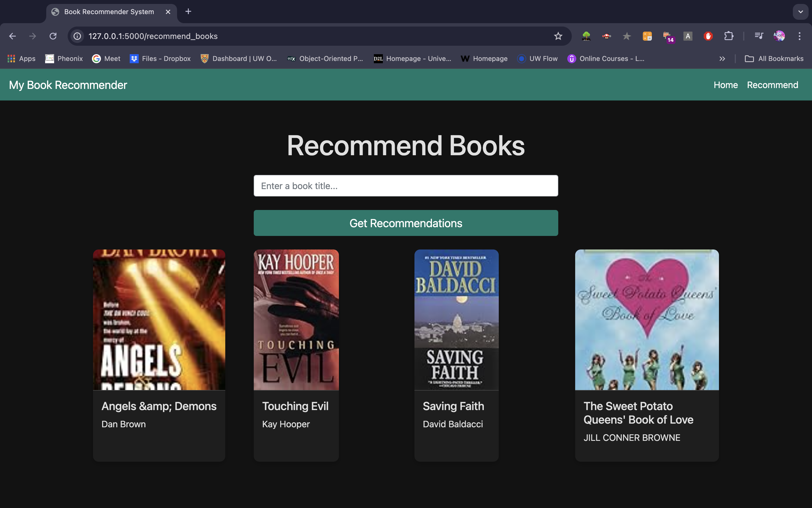Reload the current page
The height and width of the screenshot is (508, 812).
53,36
